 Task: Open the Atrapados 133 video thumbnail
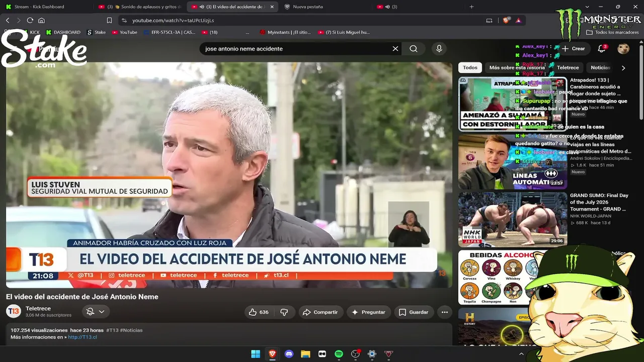[513, 104]
